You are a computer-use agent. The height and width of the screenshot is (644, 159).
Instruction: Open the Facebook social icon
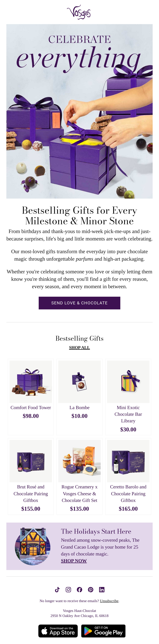point(79,590)
